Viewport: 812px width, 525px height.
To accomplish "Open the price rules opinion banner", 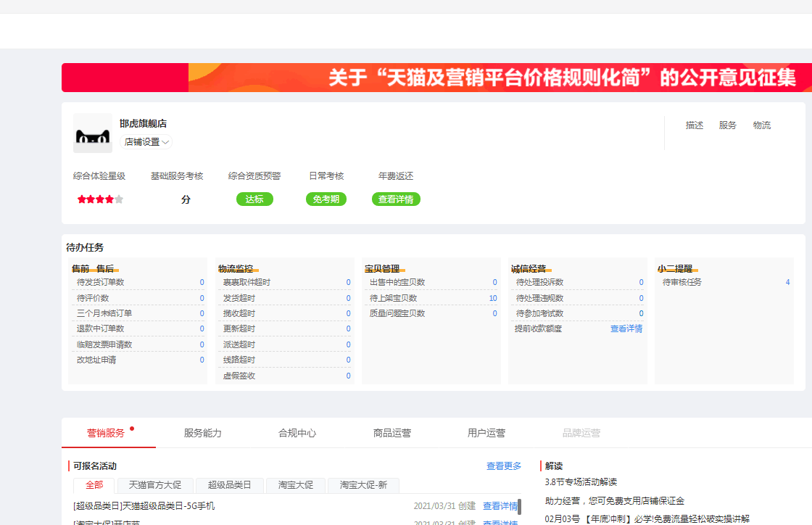I will pyautogui.click(x=436, y=78).
